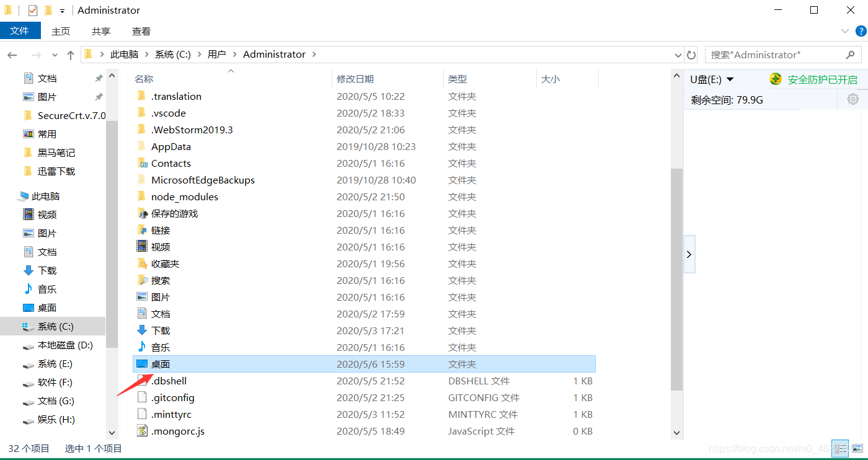Select the .dbshell file
Viewport: 868px width, 460px height.
[169, 381]
